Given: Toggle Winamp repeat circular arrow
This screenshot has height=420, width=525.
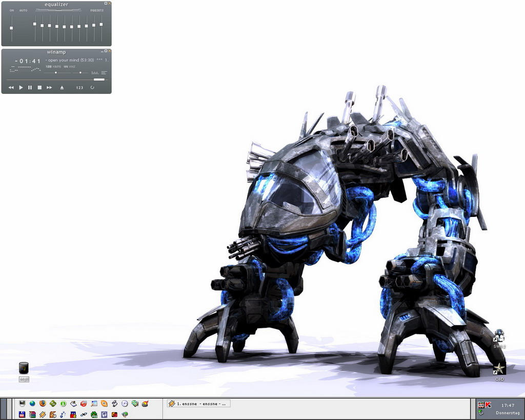Looking at the screenshot, I should point(92,87).
